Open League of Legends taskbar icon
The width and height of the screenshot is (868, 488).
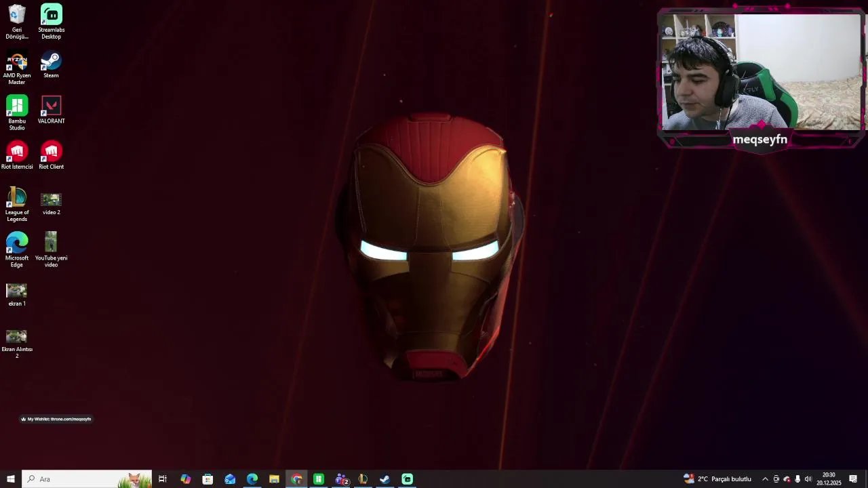click(363, 479)
